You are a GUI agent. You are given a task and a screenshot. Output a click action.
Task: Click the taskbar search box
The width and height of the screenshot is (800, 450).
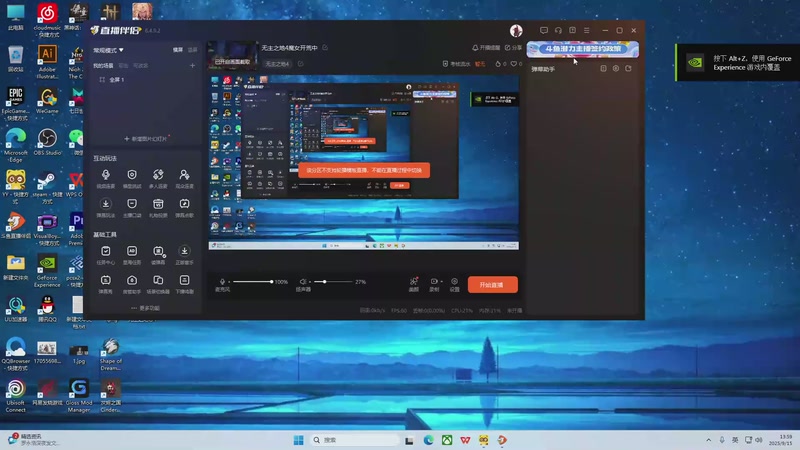(355, 440)
